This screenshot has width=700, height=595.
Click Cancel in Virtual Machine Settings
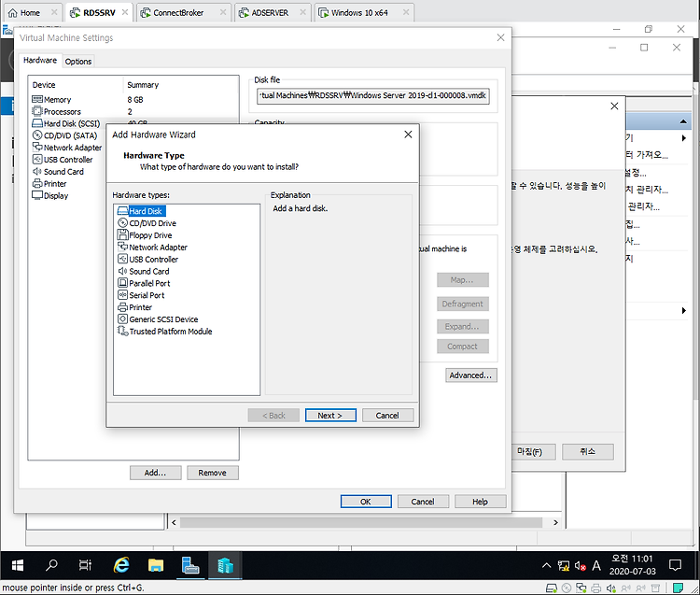coord(423,502)
